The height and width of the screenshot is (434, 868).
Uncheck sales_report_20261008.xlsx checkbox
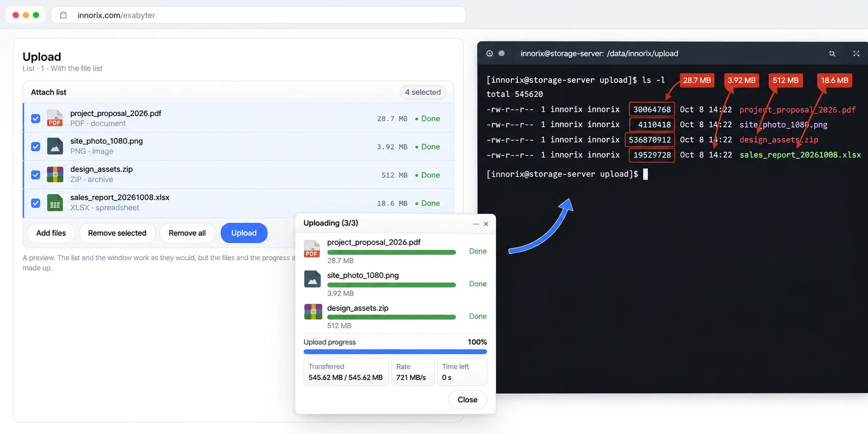click(x=36, y=203)
